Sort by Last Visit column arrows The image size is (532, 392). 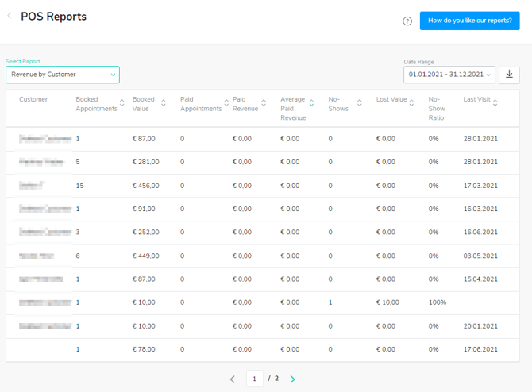point(495,103)
